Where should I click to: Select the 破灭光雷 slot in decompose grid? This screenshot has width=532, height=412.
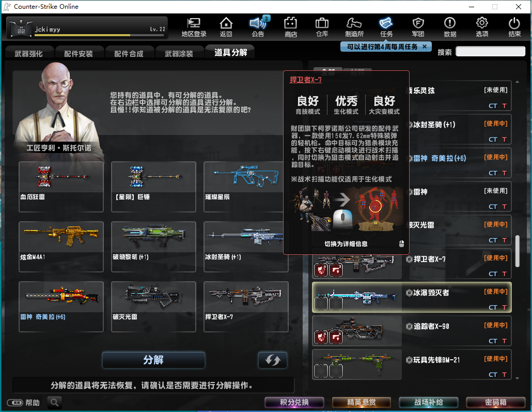tap(153, 307)
